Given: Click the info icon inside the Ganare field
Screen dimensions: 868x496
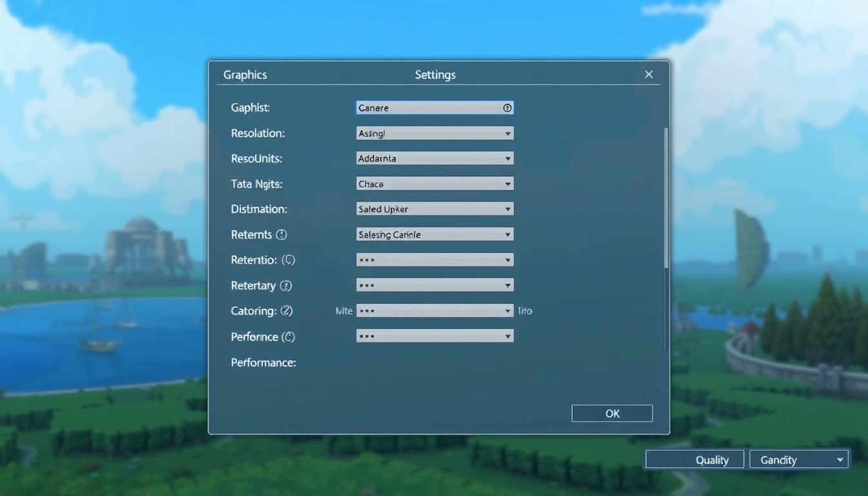Looking at the screenshot, I should tap(507, 107).
